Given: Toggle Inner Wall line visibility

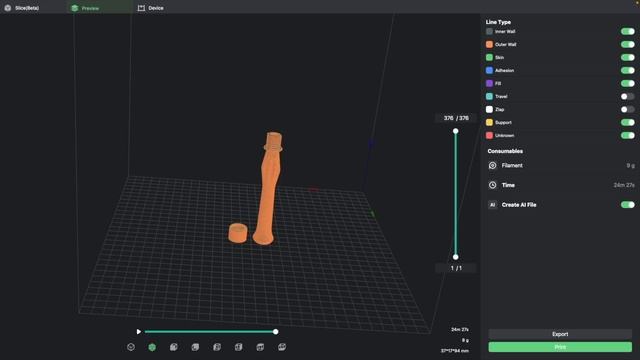Looking at the screenshot, I should pyautogui.click(x=627, y=31).
